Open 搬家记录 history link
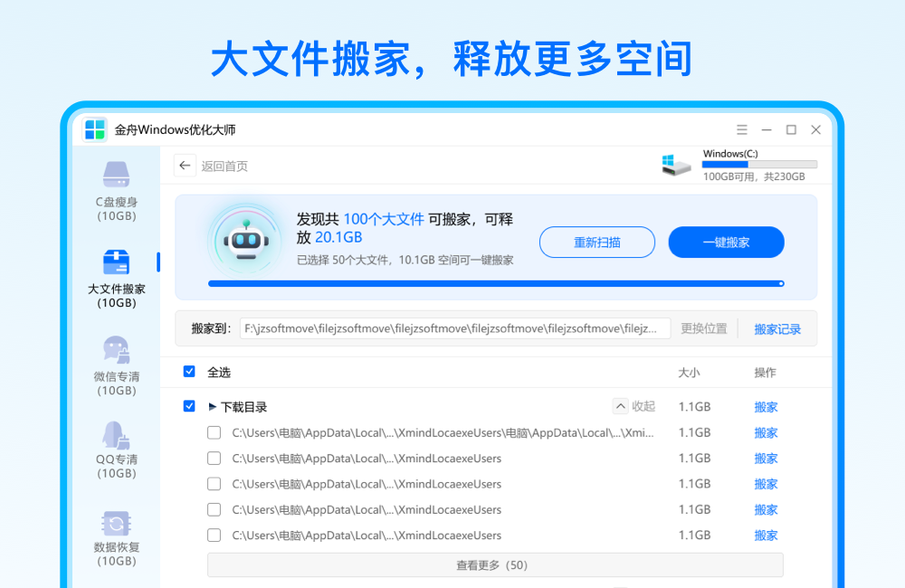 pos(776,328)
